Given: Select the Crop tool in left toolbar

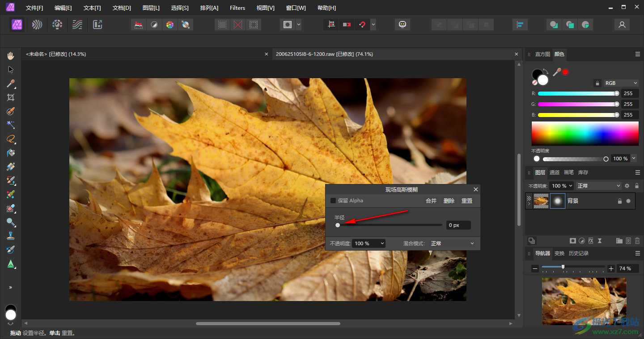Looking at the screenshot, I should click(x=11, y=97).
